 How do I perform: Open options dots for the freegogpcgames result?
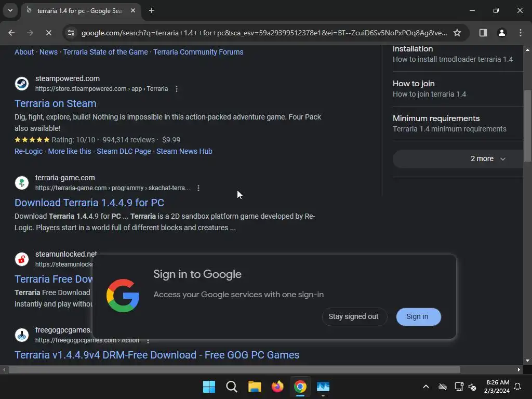pos(148,341)
